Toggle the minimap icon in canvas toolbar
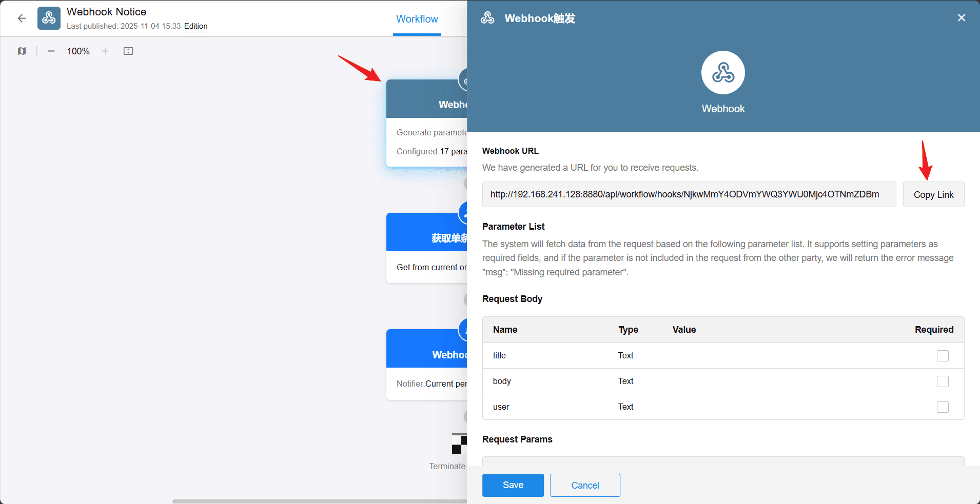The width and height of the screenshot is (980, 504). (x=22, y=51)
